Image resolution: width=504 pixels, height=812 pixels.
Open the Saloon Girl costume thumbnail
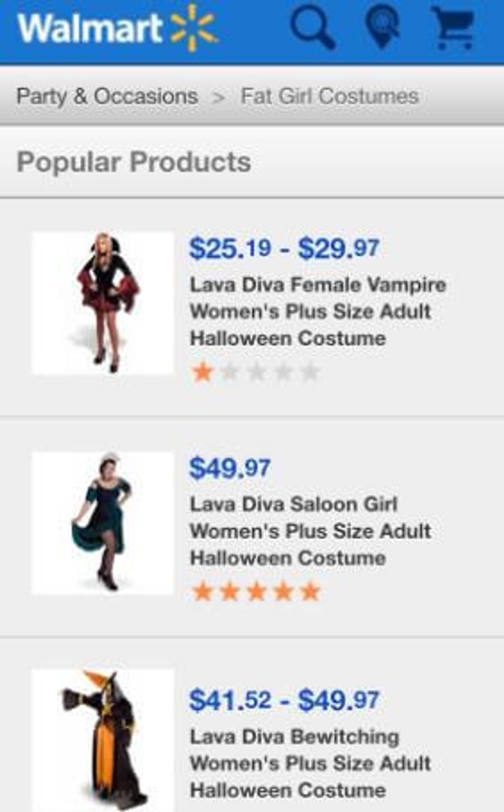click(103, 523)
